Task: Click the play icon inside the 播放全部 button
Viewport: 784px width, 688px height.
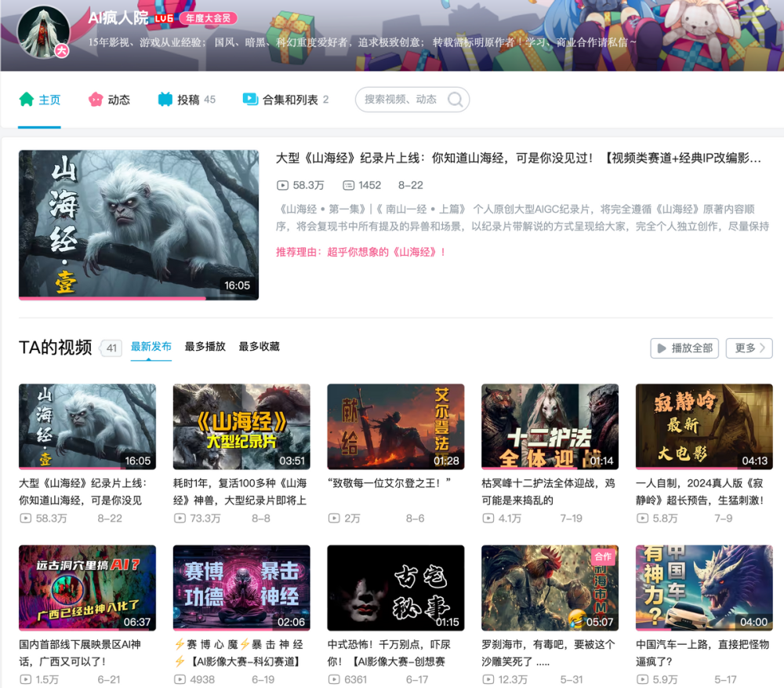Action: point(662,348)
